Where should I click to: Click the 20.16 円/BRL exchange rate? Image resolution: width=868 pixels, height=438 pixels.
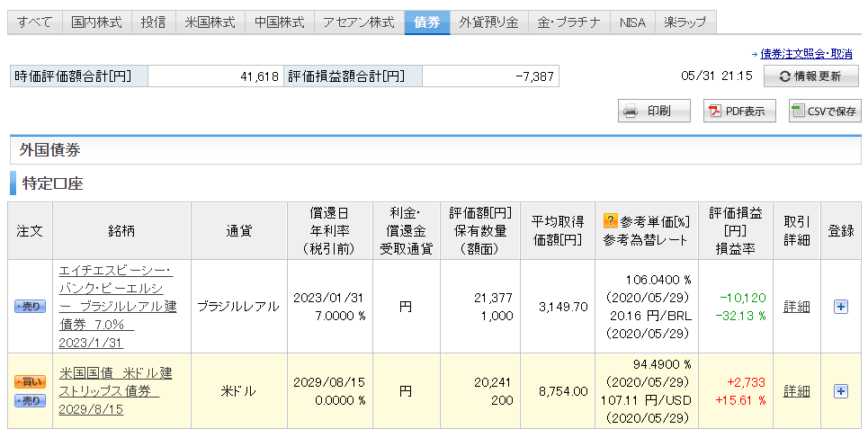650,316
